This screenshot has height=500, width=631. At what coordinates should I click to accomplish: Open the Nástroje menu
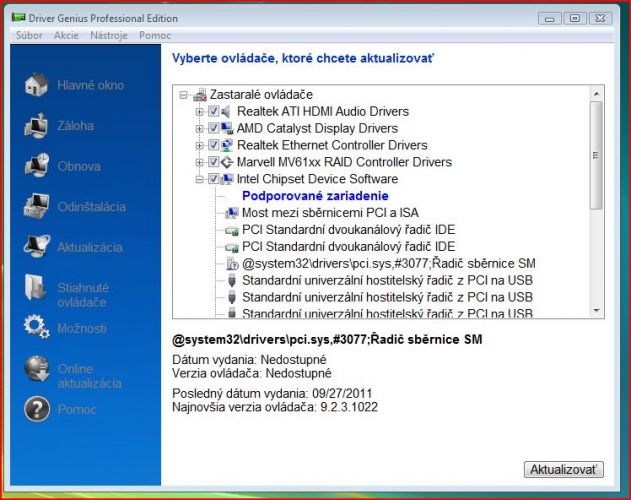coord(109,35)
